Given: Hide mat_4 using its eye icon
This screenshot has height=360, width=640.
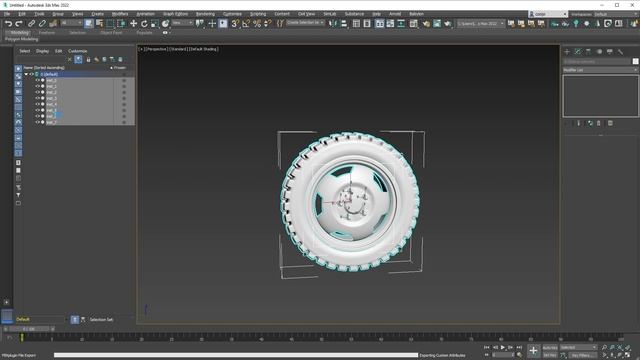Looking at the screenshot, I should 37,104.
